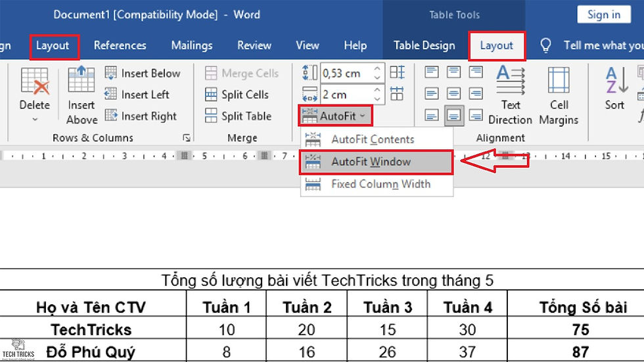Click Insert Left
644x362 pixels.
pyautogui.click(x=137, y=95)
